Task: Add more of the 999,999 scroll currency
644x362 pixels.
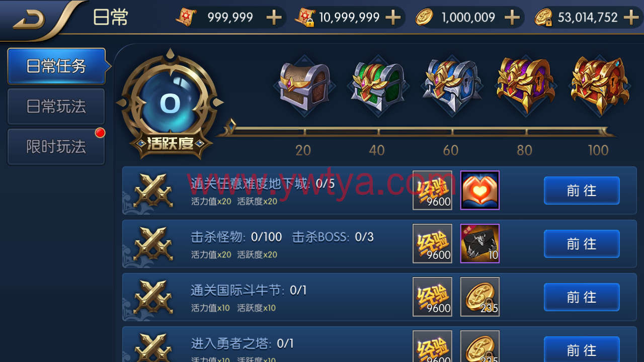Action: [x=274, y=18]
